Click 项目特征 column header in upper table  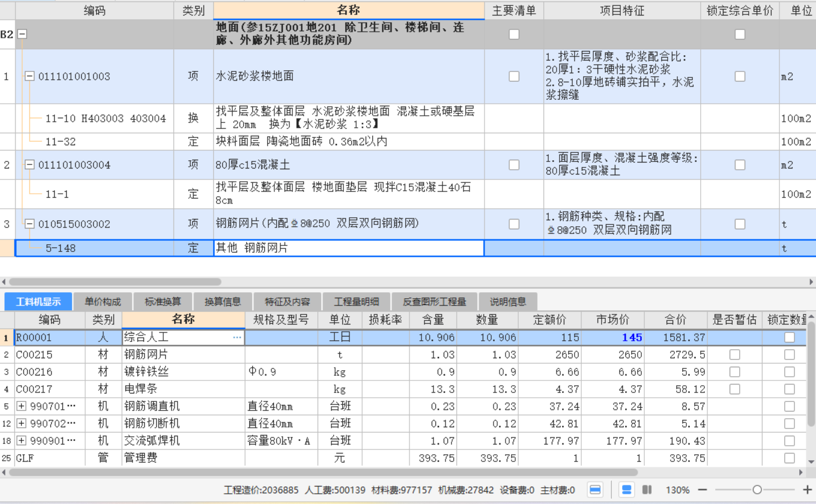pos(622,10)
